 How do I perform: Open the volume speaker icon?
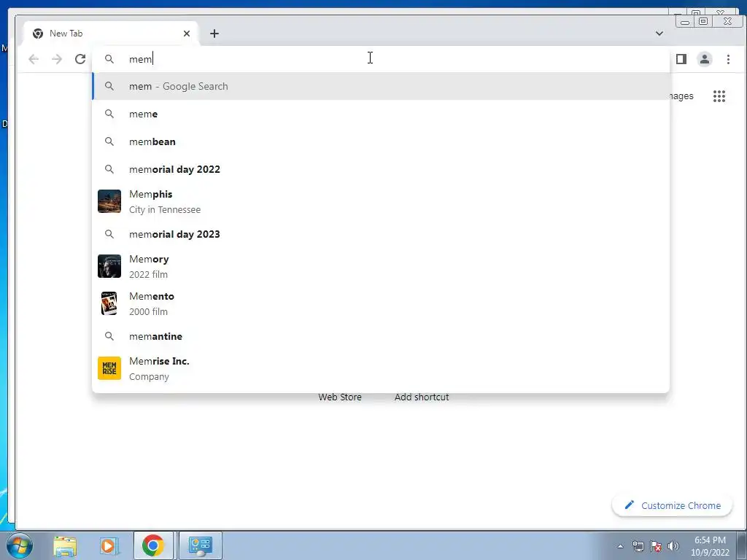673,546
